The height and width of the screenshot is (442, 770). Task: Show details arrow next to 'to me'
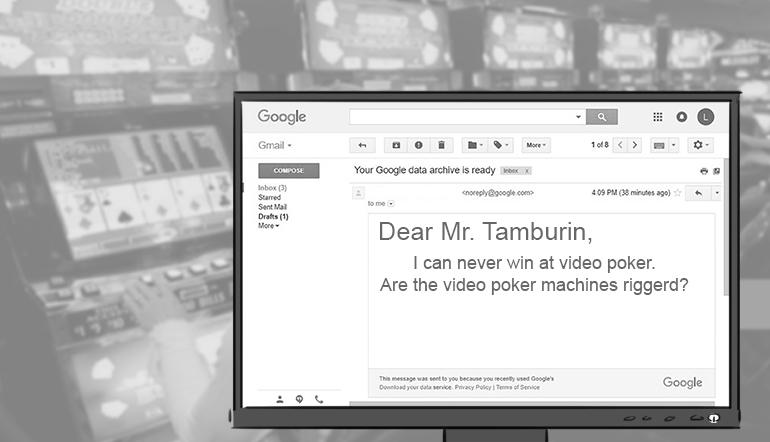(391, 204)
